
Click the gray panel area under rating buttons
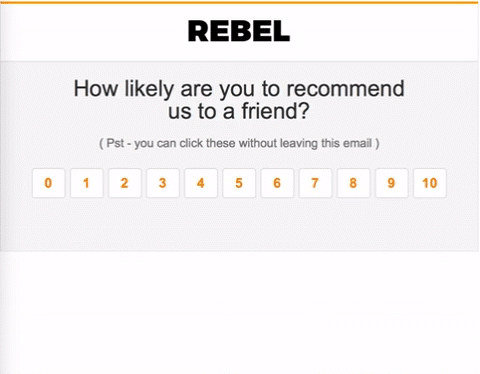[239, 224]
